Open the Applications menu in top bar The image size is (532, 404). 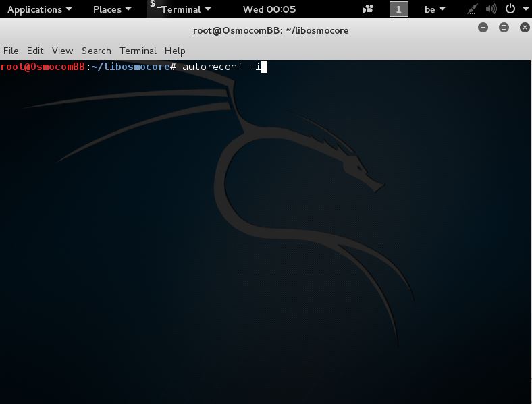[x=39, y=9]
